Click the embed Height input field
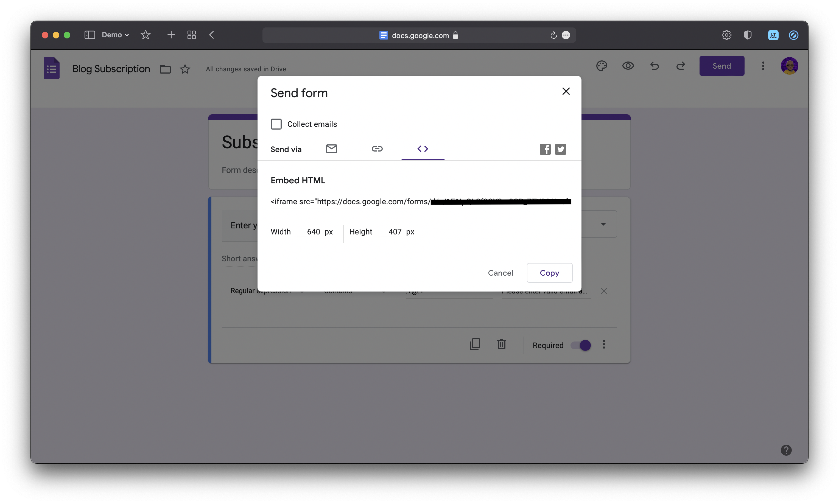Viewport: 839px width, 504px height. 390,232
